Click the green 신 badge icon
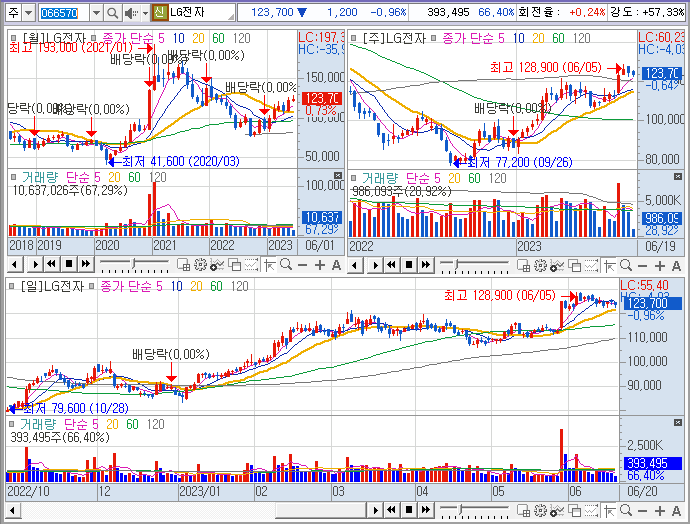This screenshot has width=690, height=524. 159,12
